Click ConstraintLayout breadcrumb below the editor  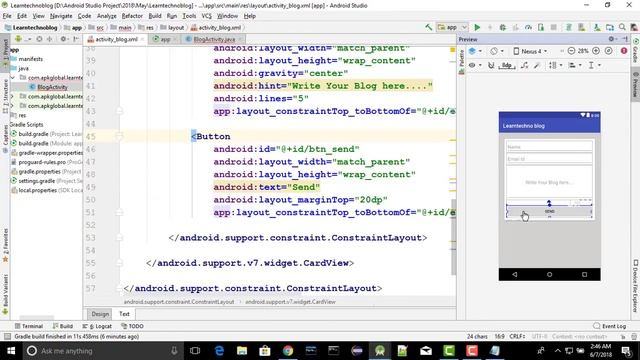pos(179,302)
